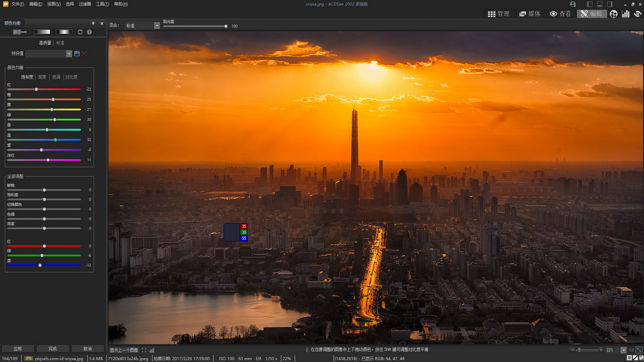Click the 完成 done button
This screenshot has height=362, width=644.
[52, 348]
